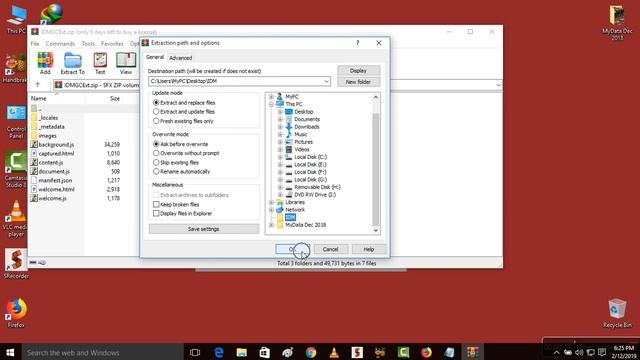Open the Commands menu in WinRAR

click(60, 43)
